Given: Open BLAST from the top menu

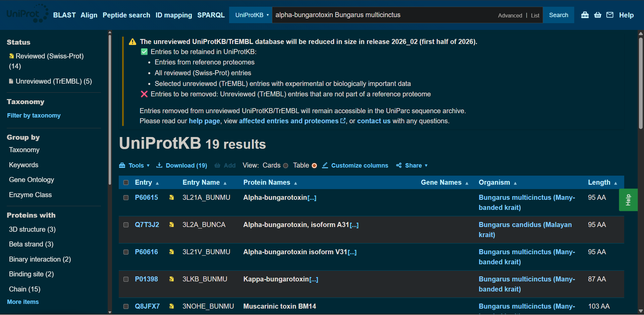Looking at the screenshot, I should 64,15.
